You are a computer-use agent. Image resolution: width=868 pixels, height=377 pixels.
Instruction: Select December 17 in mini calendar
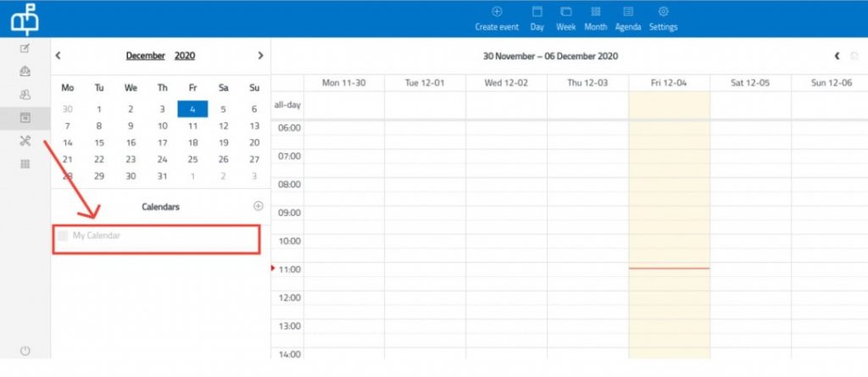click(x=162, y=142)
